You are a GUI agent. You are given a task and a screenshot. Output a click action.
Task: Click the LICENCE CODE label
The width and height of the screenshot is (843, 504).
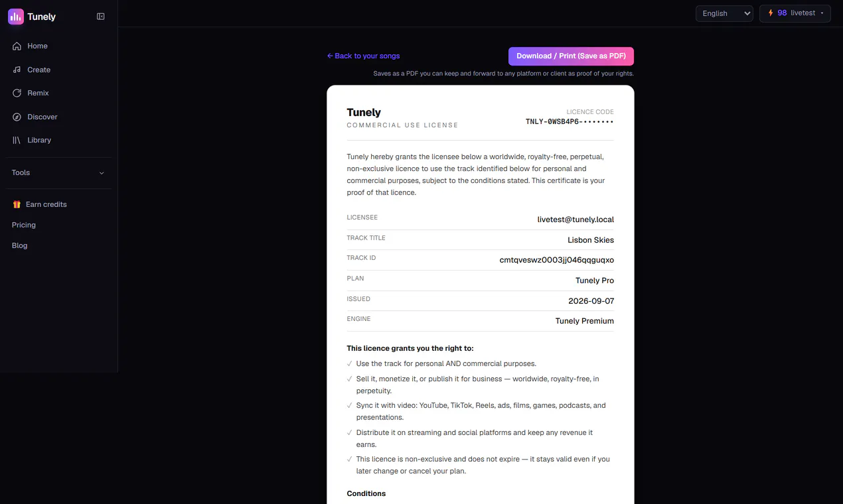[590, 112]
